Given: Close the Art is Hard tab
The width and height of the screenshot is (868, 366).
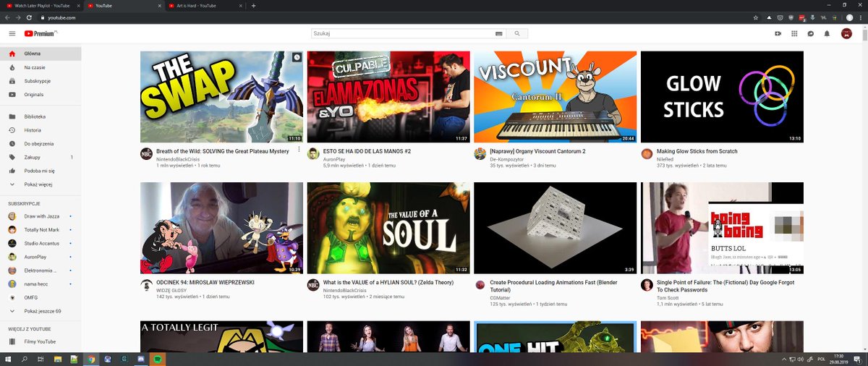Looking at the screenshot, I should point(240,5).
